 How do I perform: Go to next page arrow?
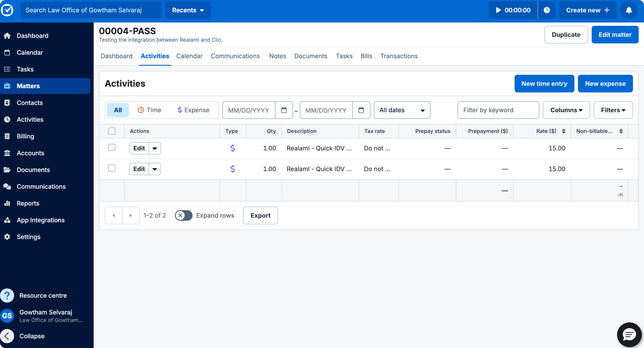(131, 215)
